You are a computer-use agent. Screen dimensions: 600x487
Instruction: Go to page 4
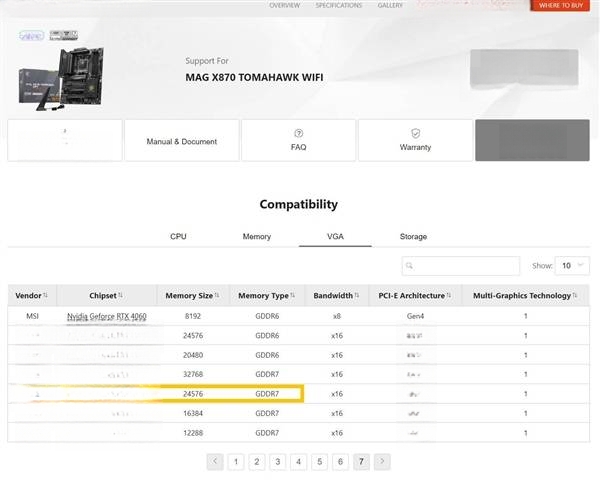click(x=298, y=462)
